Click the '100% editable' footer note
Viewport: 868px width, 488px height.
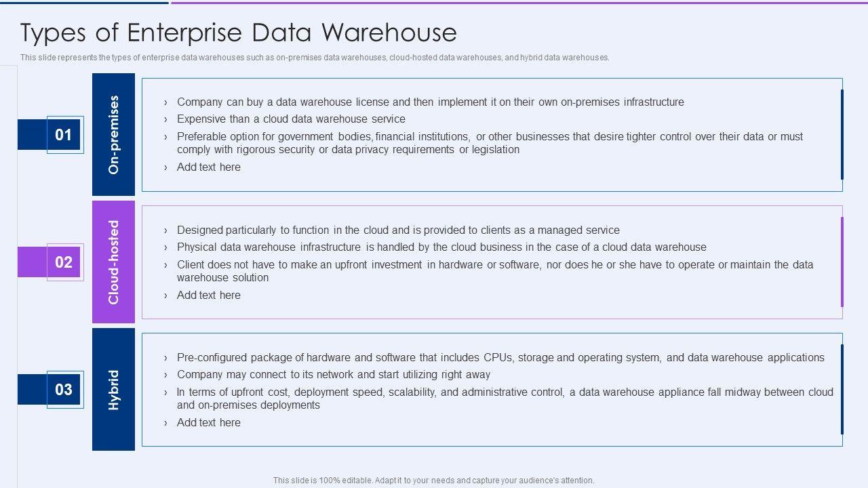(x=433, y=481)
